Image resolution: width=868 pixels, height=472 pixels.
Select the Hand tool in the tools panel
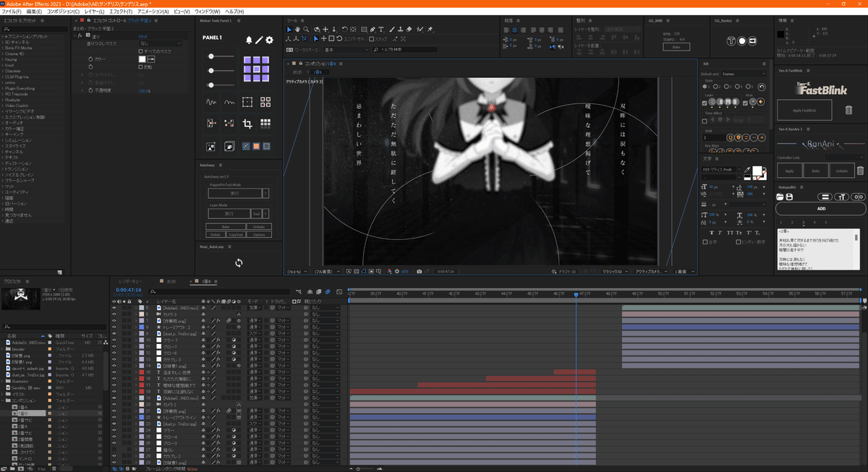(x=297, y=30)
